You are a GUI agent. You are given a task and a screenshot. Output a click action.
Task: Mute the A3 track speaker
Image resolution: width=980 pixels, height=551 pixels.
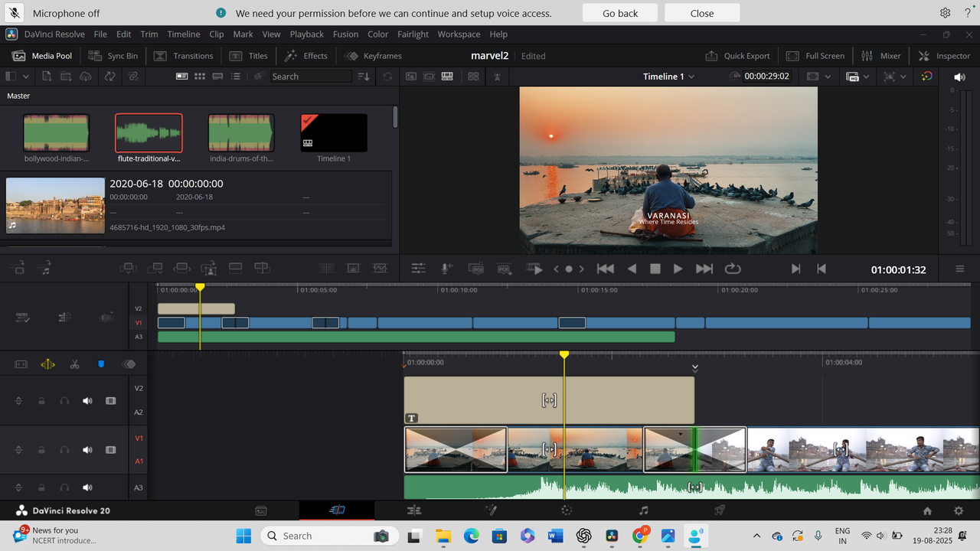tap(87, 487)
